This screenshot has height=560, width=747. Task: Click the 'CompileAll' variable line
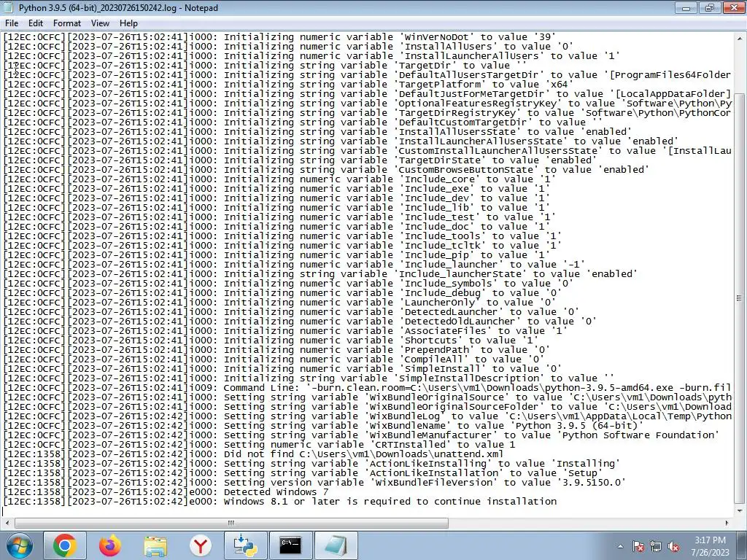[274, 359]
